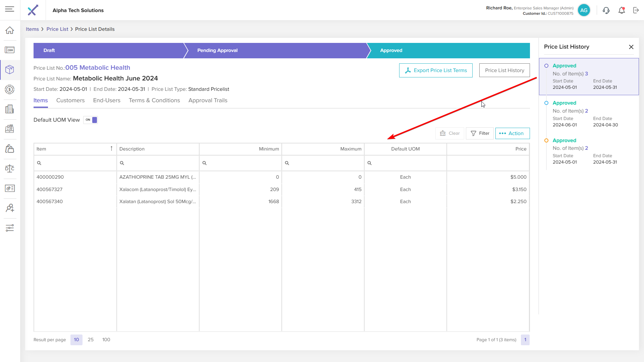Image resolution: width=644 pixels, height=362 pixels.
Task: Open the balance scale sidebar icon
Action: 10,169
